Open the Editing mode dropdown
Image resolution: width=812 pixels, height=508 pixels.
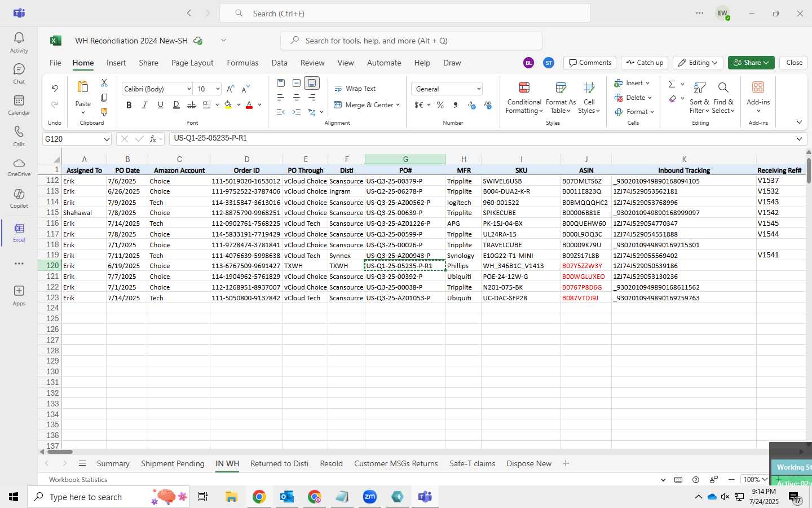click(698, 63)
